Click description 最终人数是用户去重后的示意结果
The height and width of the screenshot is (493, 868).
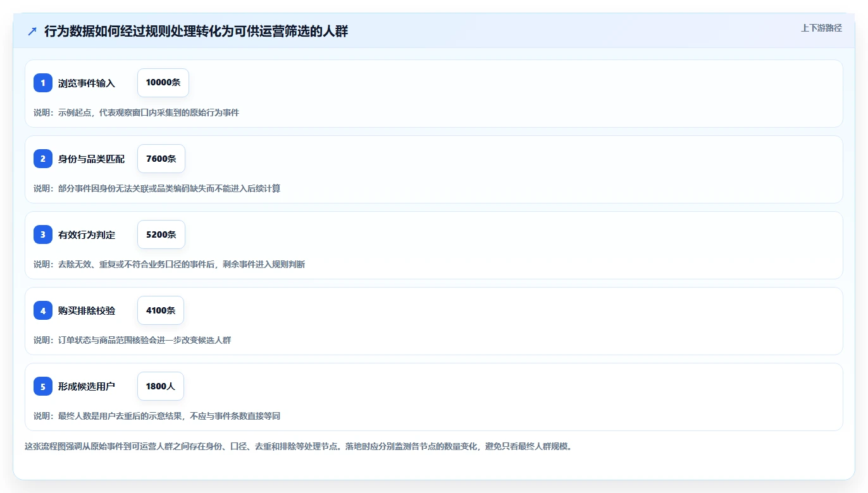pos(157,416)
